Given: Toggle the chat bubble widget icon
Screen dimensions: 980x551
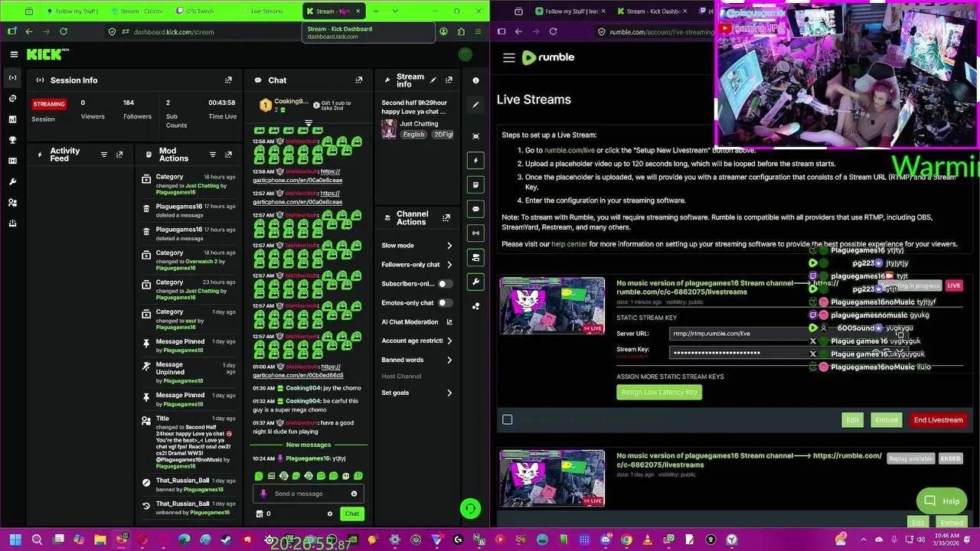Looking at the screenshot, I should point(475,208).
